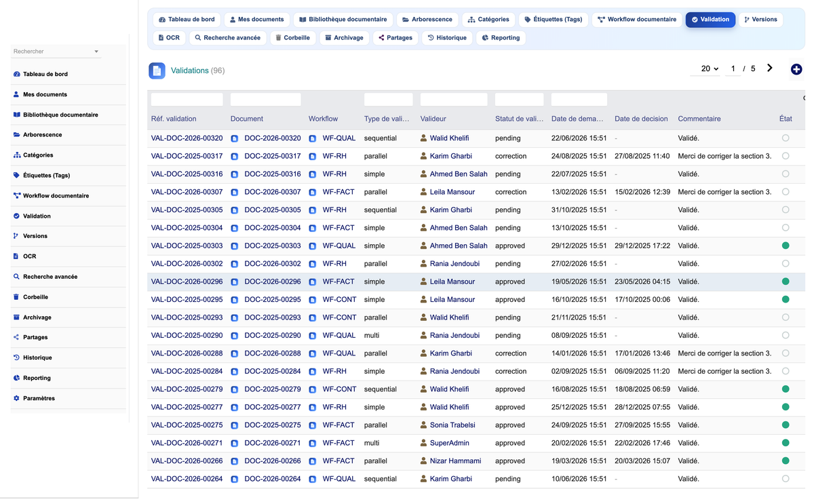The width and height of the screenshot is (814, 504).
Task: Switch to Tableau de bord top tab
Action: (187, 20)
